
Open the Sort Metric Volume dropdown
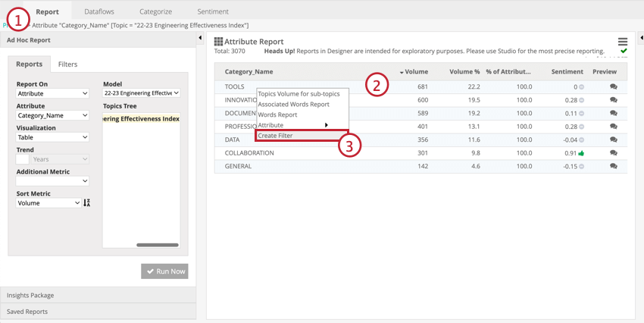[48, 203]
